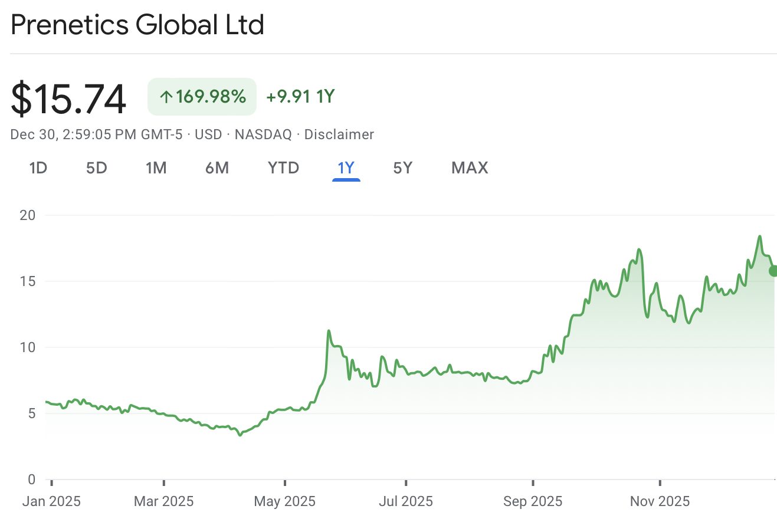Click the $15.74 current price
The image size is (777, 532).
click(x=68, y=97)
